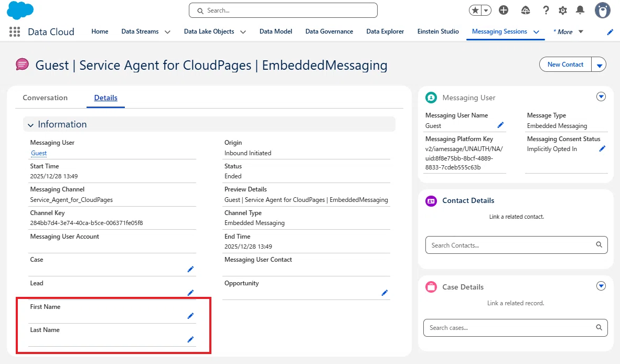Open the App Launcher grid icon
This screenshot has width=620, height=364.
[15, 31]
